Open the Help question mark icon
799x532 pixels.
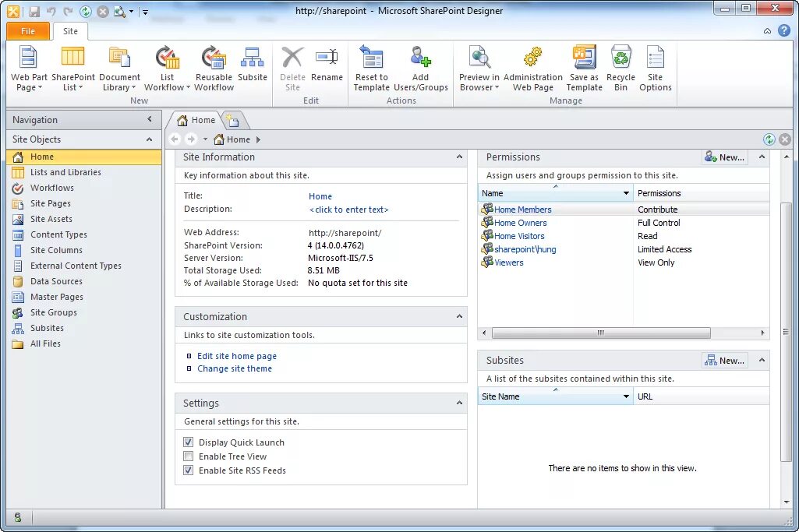coord(784,30)
